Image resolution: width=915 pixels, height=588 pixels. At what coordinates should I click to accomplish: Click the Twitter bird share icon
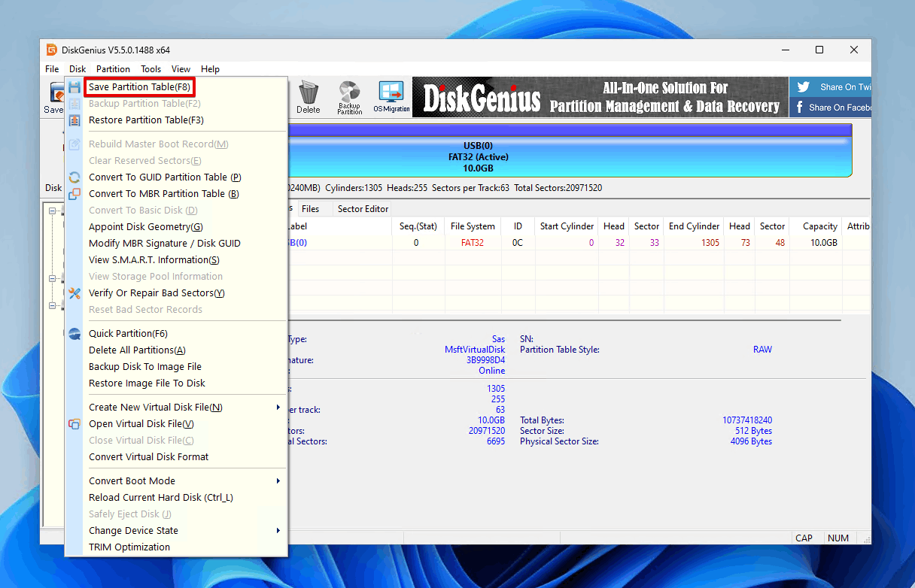pos(803,87)
